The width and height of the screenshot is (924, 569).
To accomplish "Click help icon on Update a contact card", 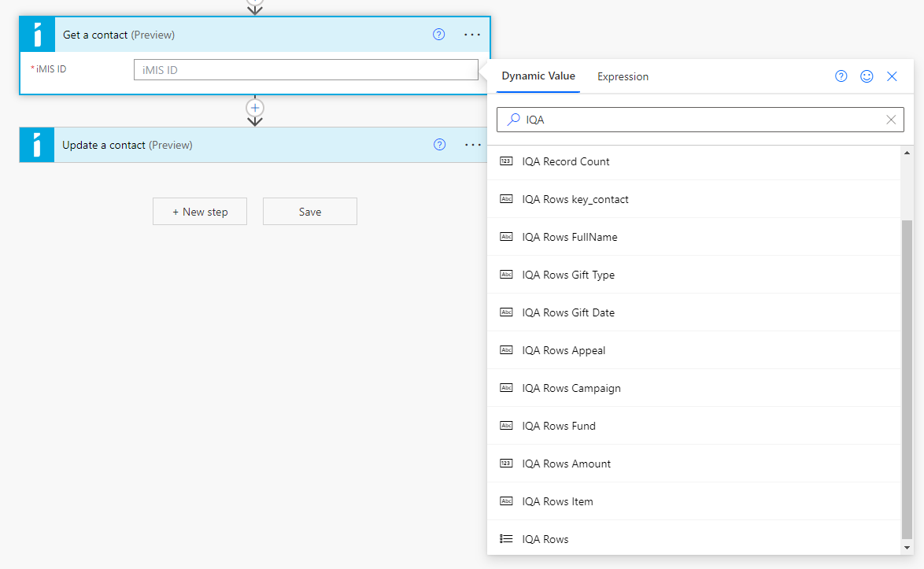I will (440, 145).
